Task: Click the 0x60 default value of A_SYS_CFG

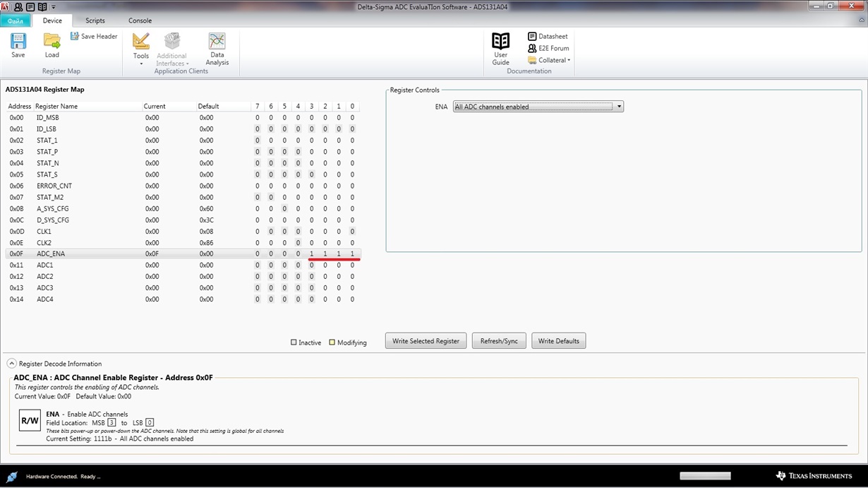Action: click(206, 209)
